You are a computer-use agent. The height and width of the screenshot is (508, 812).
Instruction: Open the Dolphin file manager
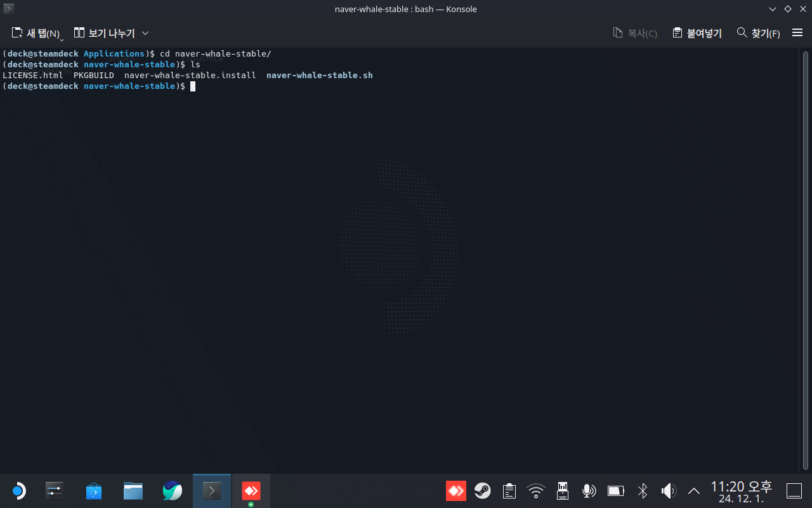[x=133, y=491]
